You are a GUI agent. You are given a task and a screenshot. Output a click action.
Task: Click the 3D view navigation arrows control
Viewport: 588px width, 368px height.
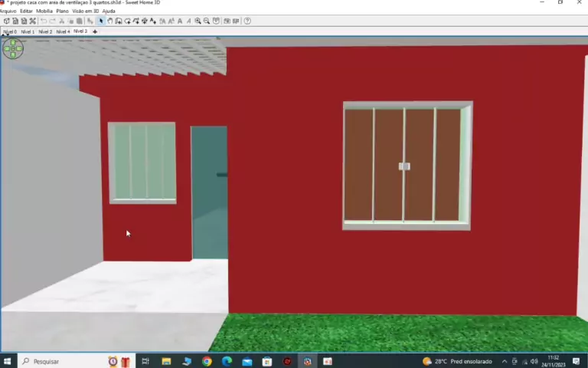point(13,49)
